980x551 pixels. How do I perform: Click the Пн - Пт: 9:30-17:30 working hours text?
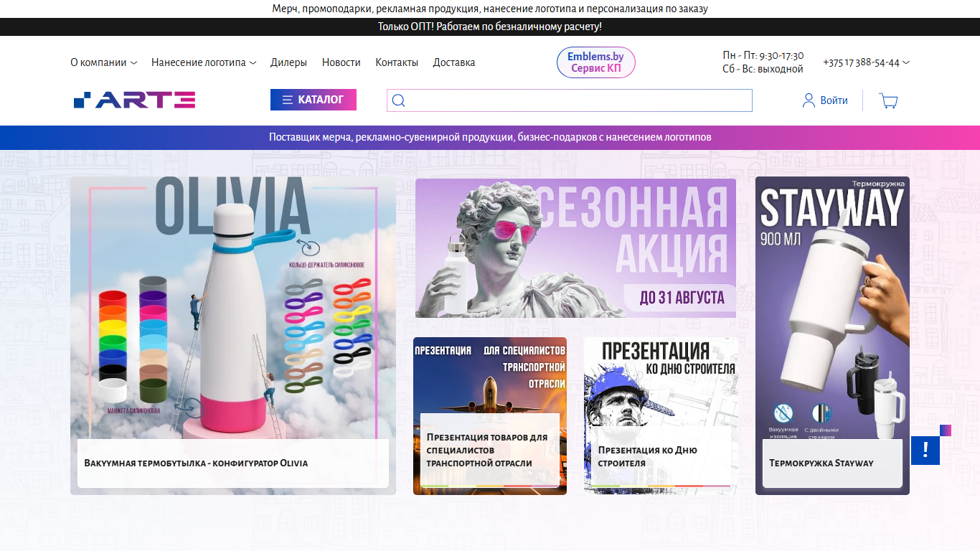[763, 55]
